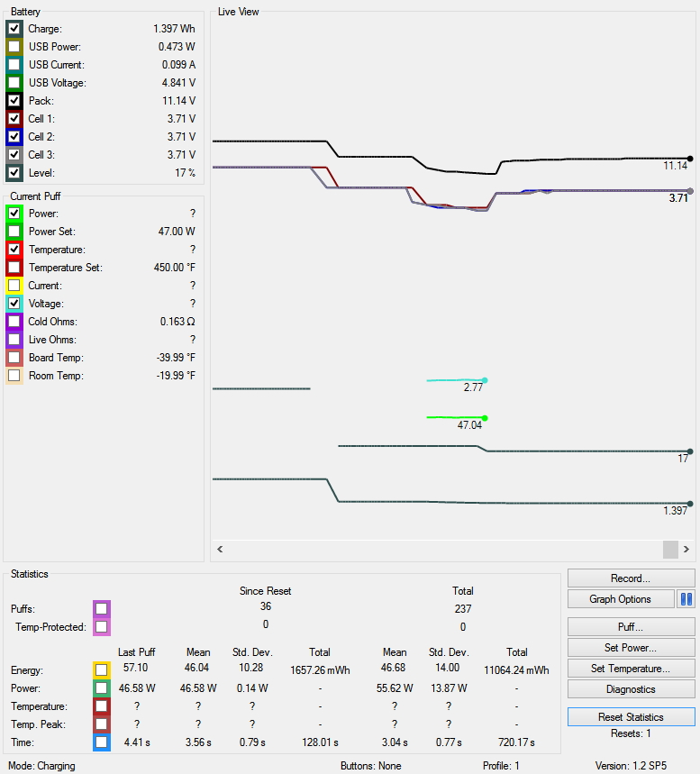
Task: Open Set Power... dialog
Action: 631,648
